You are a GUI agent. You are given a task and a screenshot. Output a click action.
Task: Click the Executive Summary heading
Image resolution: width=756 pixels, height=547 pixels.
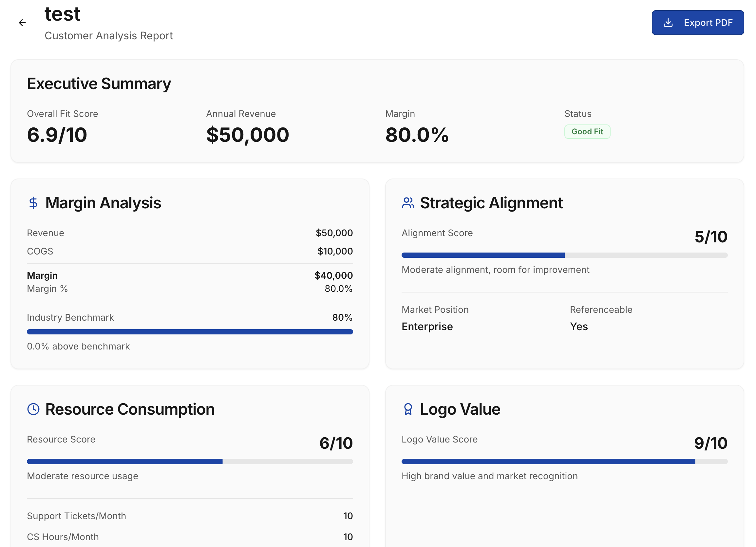click(x=99, y=84)
